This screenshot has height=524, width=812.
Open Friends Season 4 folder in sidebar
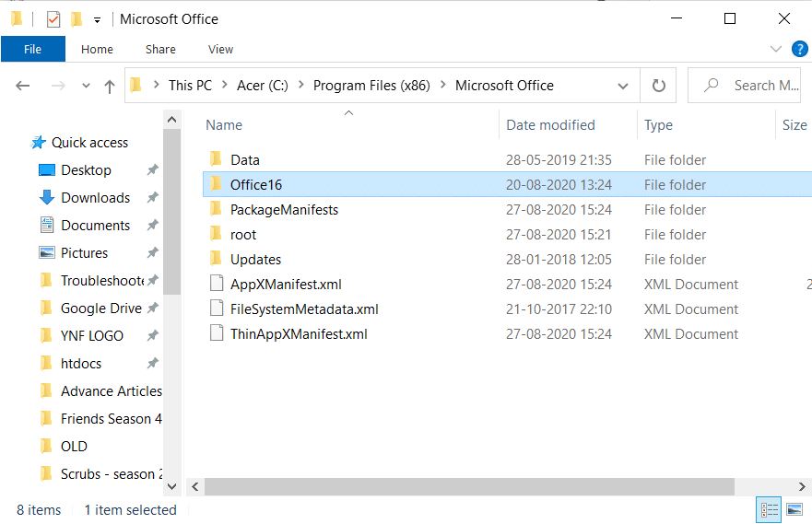point(112,418)
